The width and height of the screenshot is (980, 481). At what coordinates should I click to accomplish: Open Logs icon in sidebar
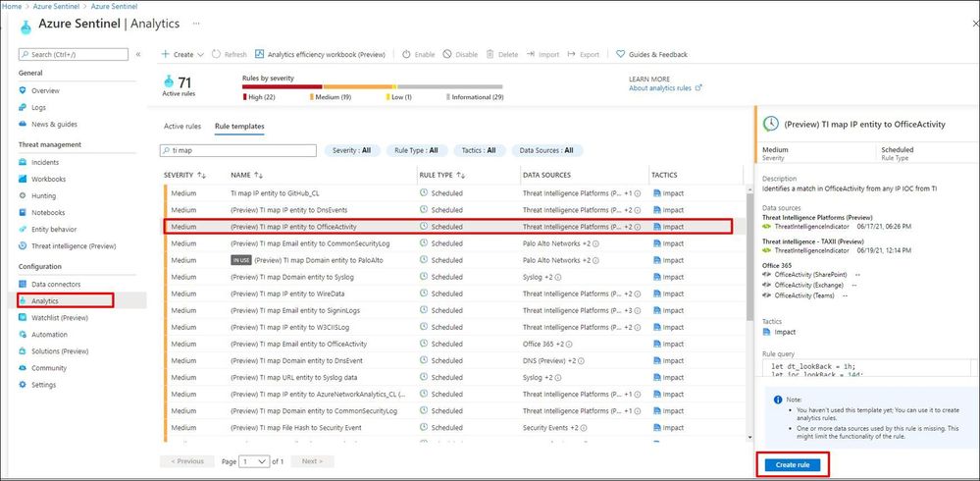coord(23,108)
